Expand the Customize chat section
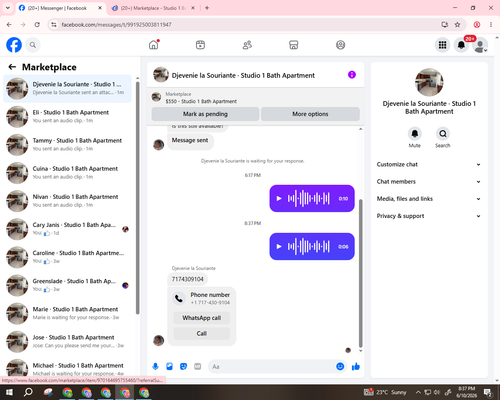The height and width of the screenshot is (400, 500). click(x=429, y=164)
